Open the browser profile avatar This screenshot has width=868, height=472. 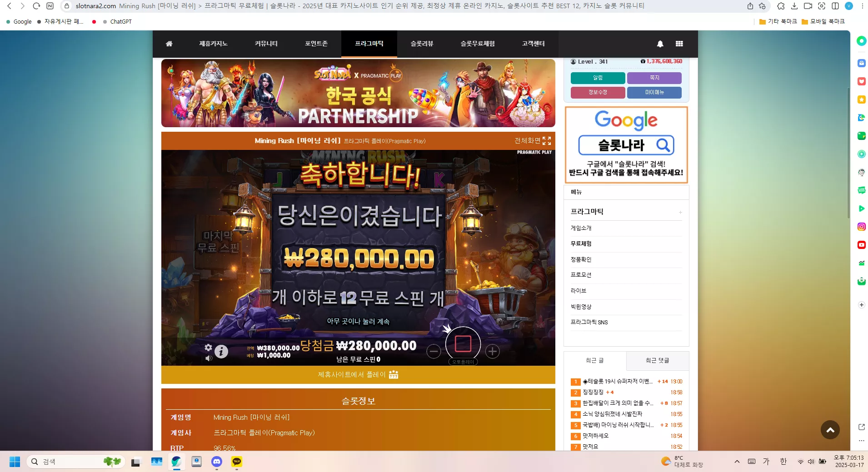coord(849,6)
